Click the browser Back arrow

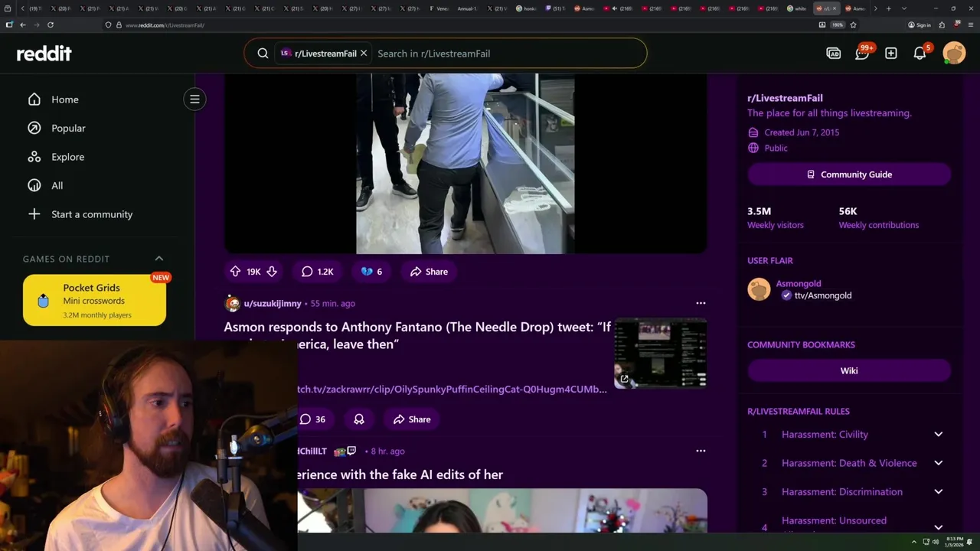[23, 24]
